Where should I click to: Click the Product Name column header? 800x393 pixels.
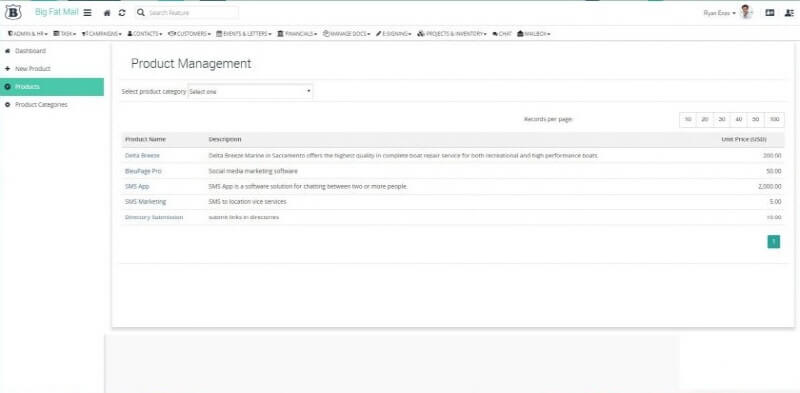145,139
